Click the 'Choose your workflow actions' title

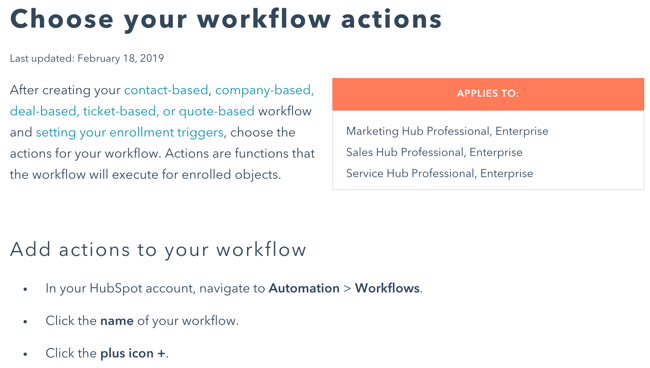click(226, 19)
